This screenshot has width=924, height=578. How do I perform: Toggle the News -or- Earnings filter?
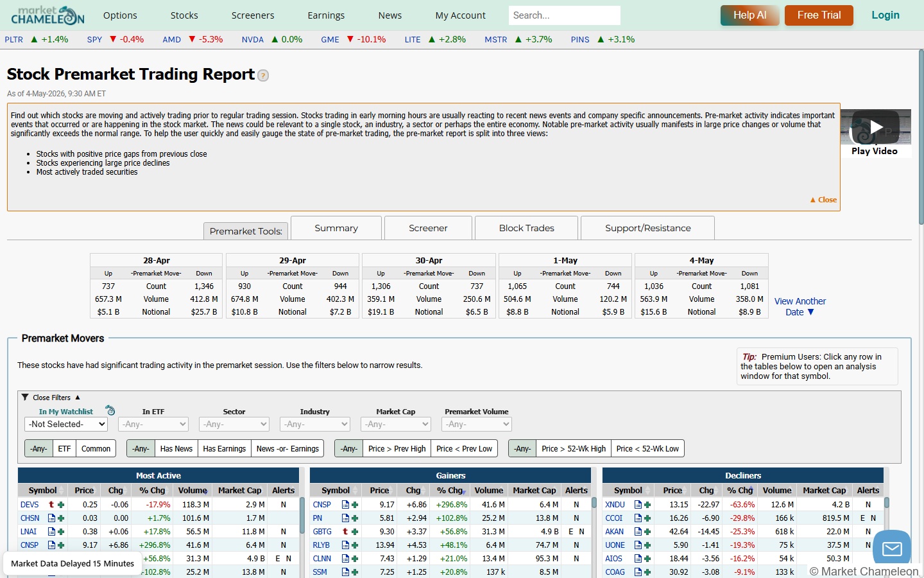(x=287, y=448)
